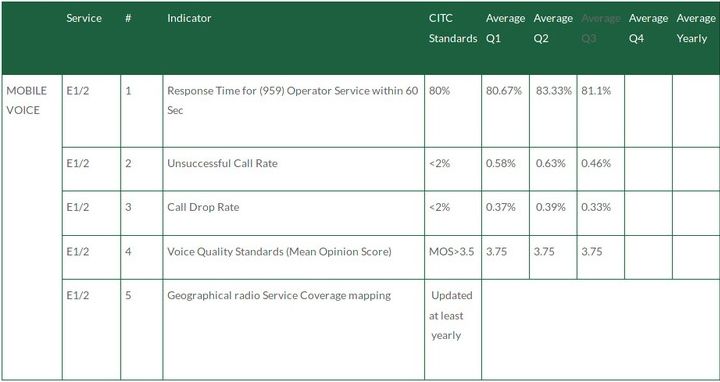Click "<2%" standard for Call Drop Rate
The width and height of the screenshot is (720, 382).
click(439, 207)
